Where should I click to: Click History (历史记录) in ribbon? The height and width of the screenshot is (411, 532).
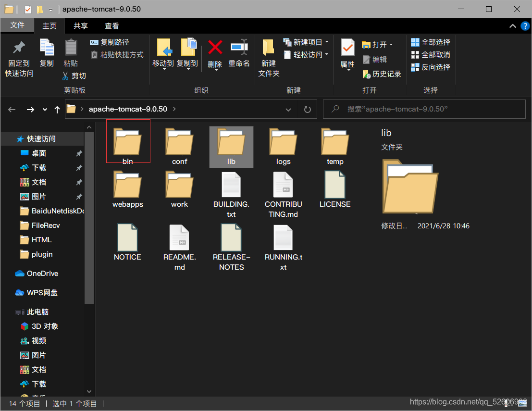(x=382, y=74)
